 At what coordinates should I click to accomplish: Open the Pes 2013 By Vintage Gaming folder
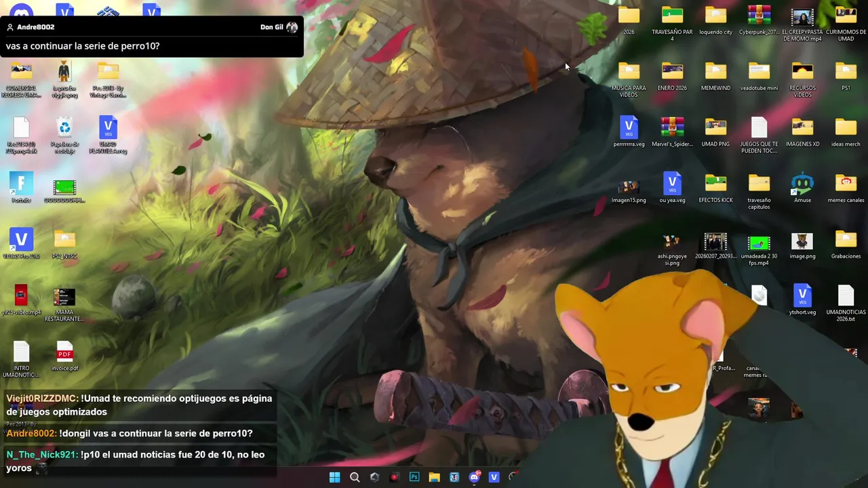coord(108,79)
